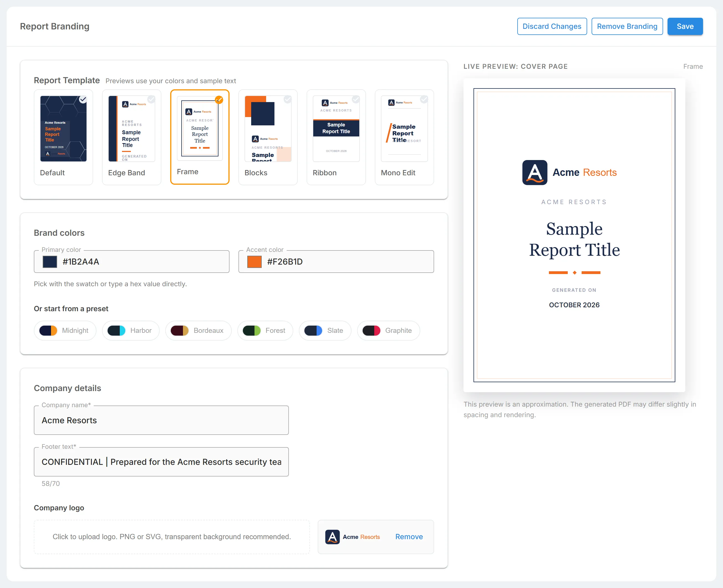Click the Discard Changes button
The width and height of the screenshot is (723, 588).
[x=552, y=26]
